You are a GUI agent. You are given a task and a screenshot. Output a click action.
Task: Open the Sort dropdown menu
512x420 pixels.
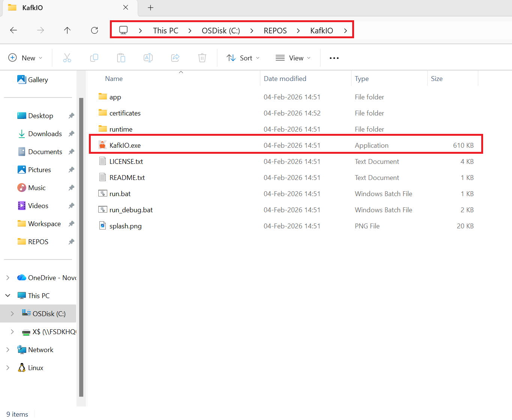(x=243, y=58)
